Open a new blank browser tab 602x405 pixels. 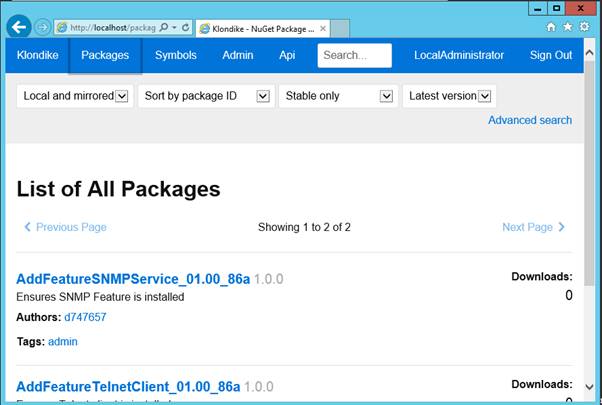pyautogui.click(x=340, y=28)
